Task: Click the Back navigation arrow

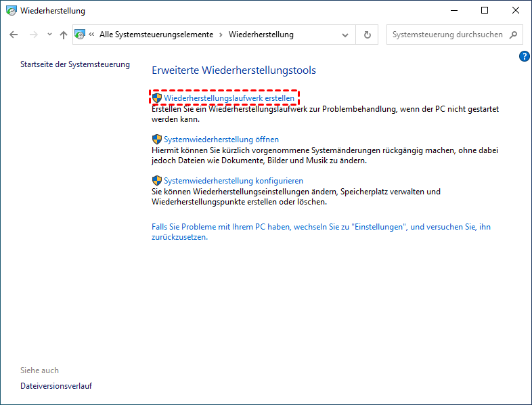Action: pyautogui.click(x=14, y=35)
